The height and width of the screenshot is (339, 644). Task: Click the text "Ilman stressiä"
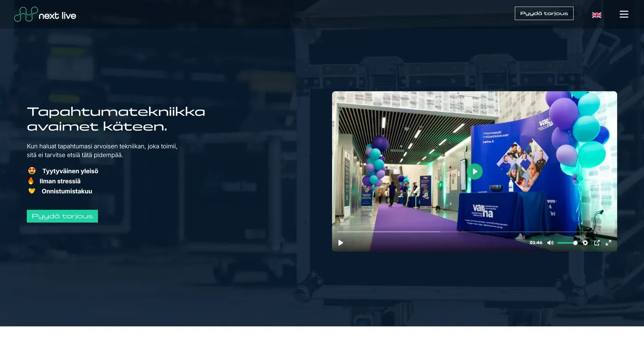coord(60,181)
